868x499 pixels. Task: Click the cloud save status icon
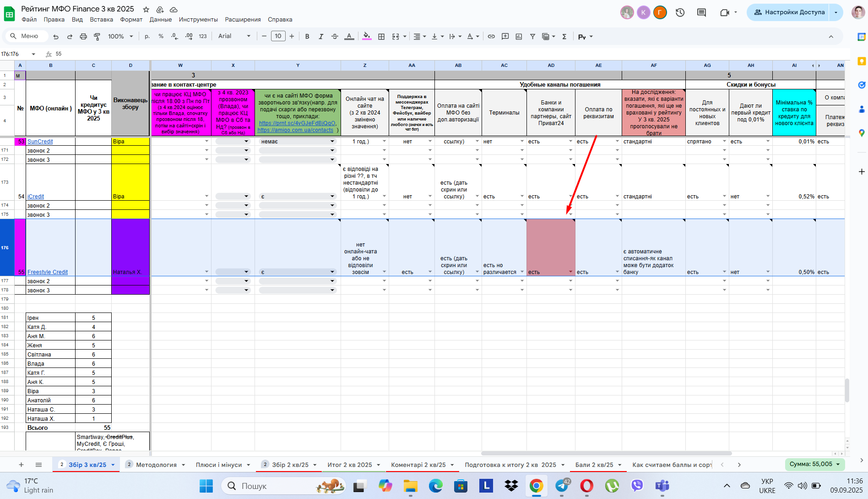click(x=174, y=10)
